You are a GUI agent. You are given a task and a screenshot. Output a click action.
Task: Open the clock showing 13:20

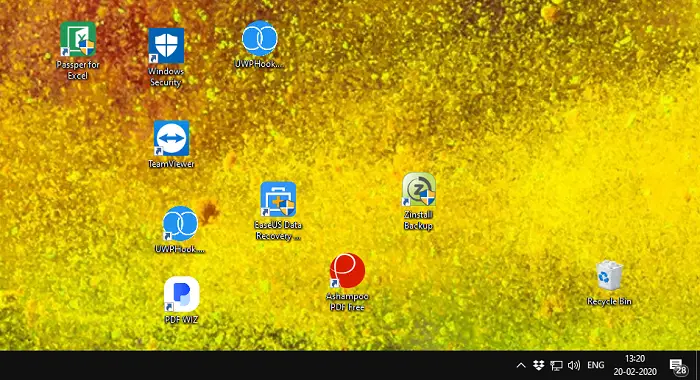click(x=635, y=365)
